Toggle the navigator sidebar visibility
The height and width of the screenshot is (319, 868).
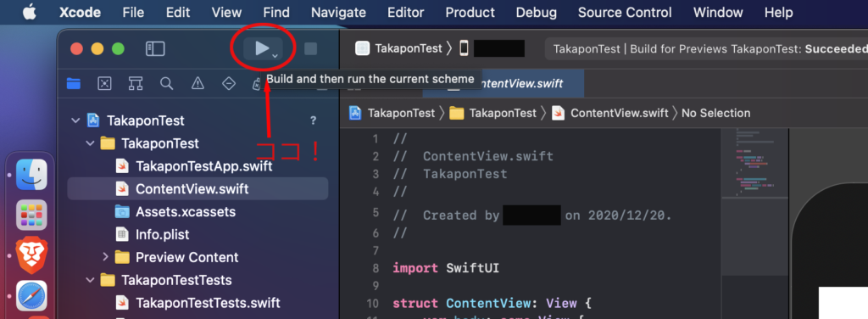coord(155,48)
